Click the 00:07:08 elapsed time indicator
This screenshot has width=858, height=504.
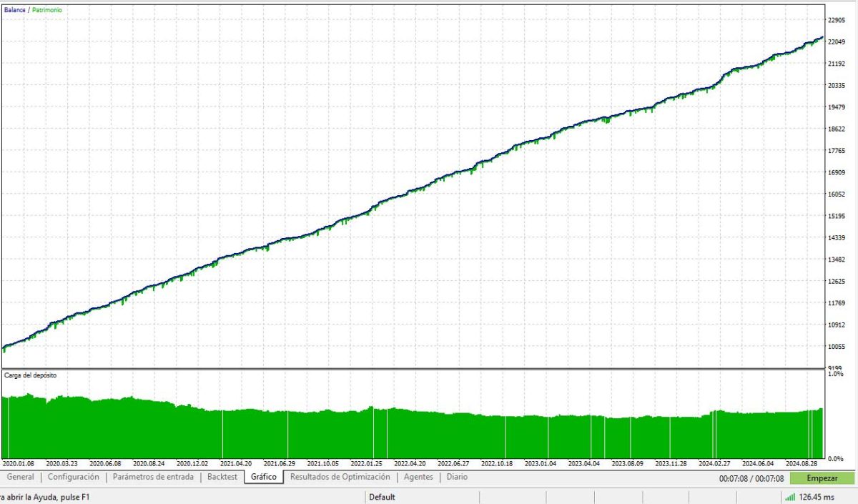[x=751, y=478]
